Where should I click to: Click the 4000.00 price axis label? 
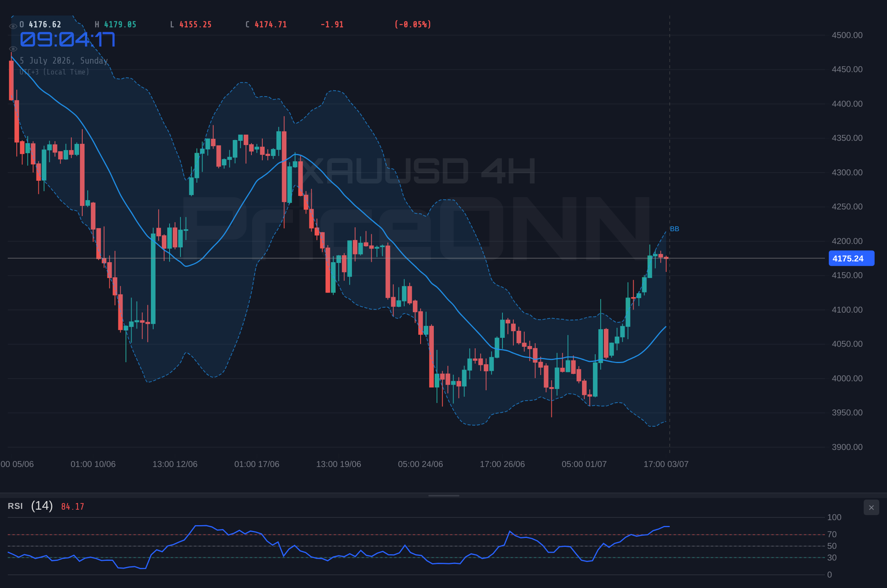[x=847, y=379]
